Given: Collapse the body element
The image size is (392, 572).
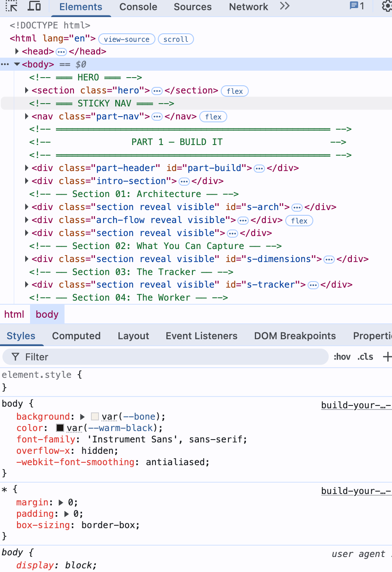Looking at the screenshot, I should click(17, 64).
